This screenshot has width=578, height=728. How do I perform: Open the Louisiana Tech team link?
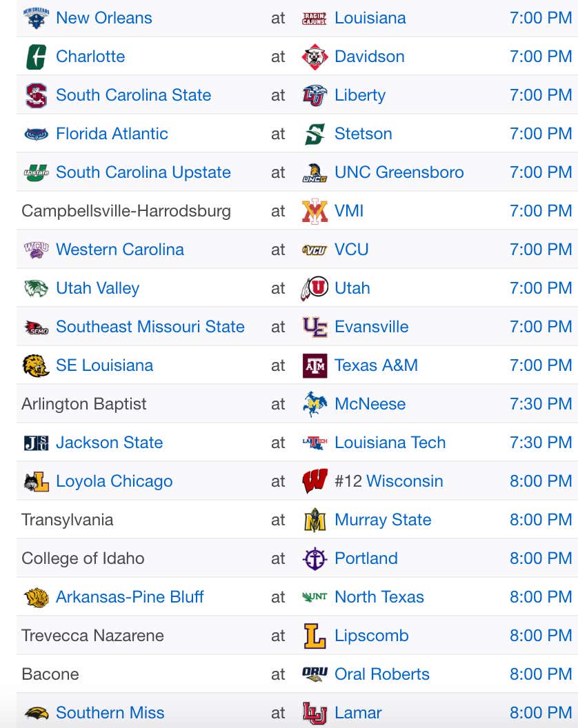point(390,443)
